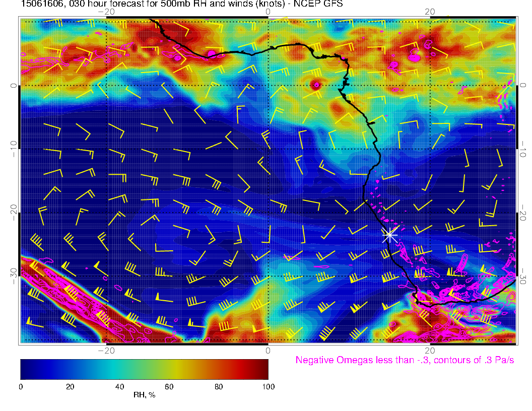Click the '-10' latitude label on the right axis
Screen dimensions: 532x411
tap(523, 149)
